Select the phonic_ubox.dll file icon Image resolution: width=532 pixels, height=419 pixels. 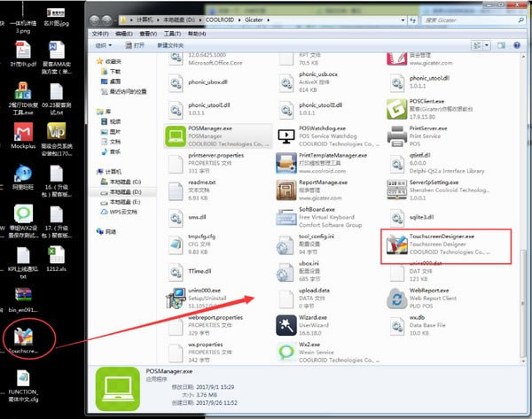176,82
